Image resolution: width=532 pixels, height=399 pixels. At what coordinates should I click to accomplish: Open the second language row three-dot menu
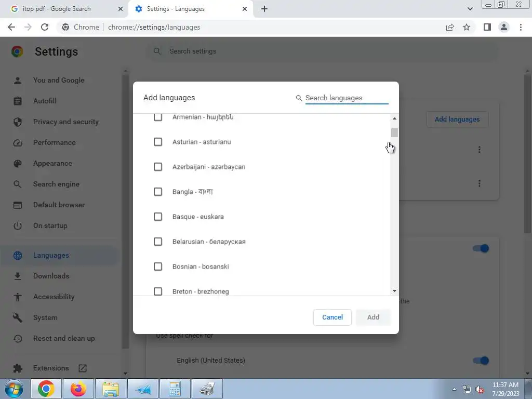click(480, 183)
